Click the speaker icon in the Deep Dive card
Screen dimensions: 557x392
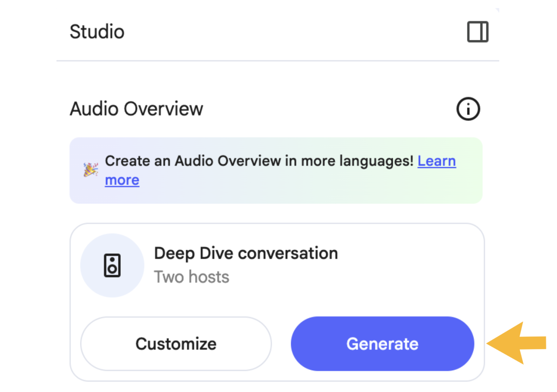[x=112, y=265]
